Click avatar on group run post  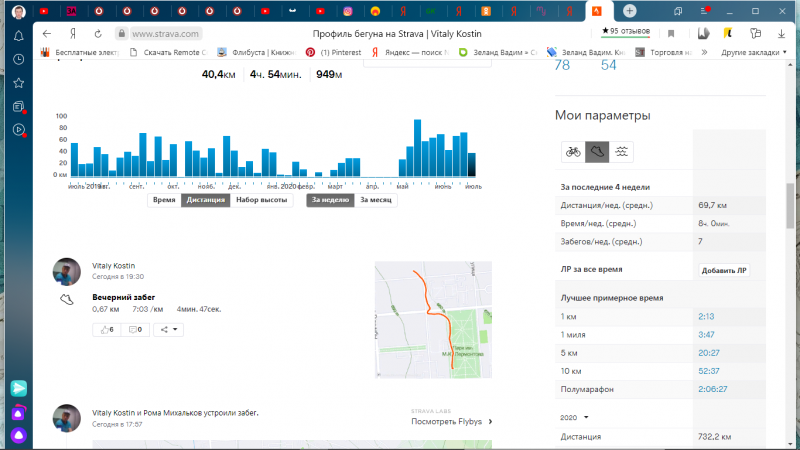[67, 418]
